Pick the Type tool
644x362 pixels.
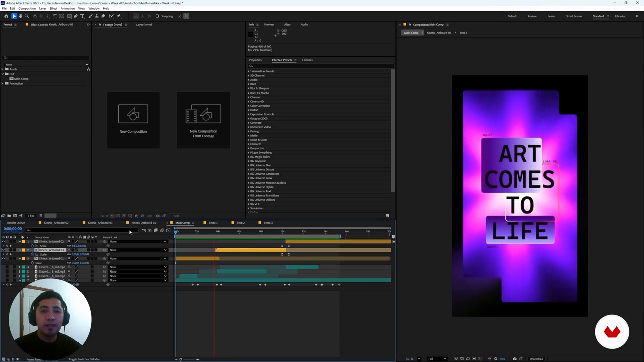coord(83,16)
